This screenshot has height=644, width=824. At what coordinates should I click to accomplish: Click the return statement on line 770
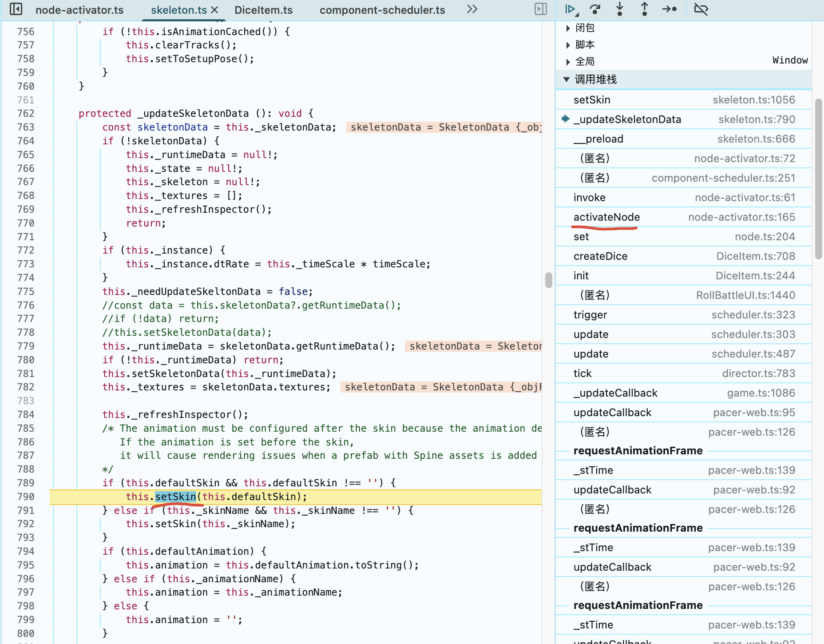146,223
